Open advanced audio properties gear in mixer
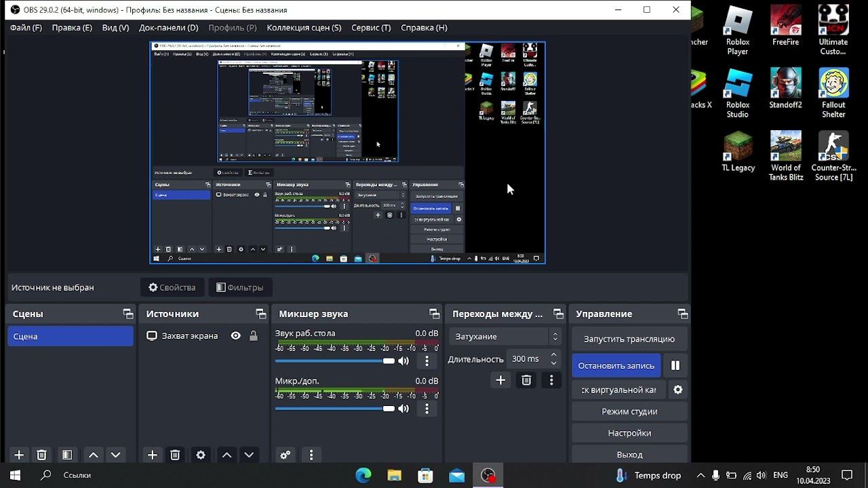Screen dimensions: 868x488 click(x=285, y=455)
